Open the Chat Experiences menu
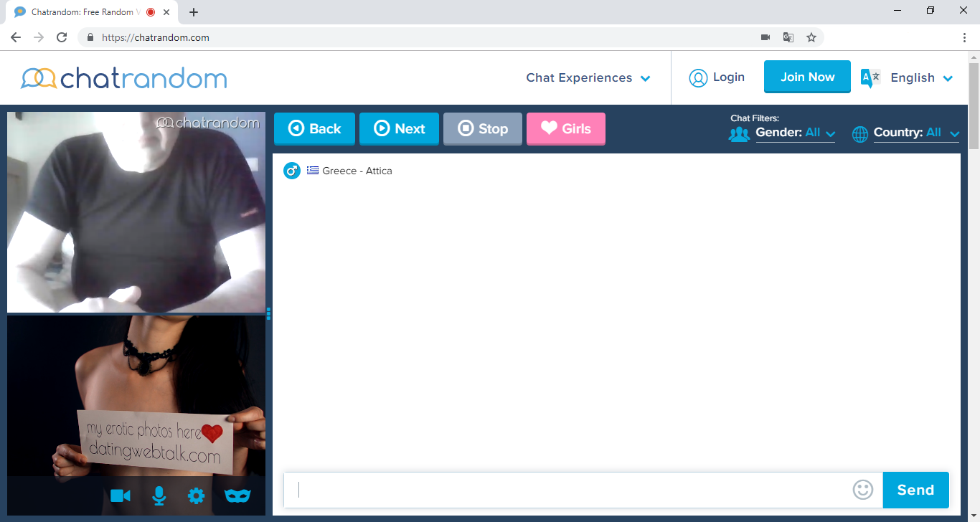 tap(588, 78)
